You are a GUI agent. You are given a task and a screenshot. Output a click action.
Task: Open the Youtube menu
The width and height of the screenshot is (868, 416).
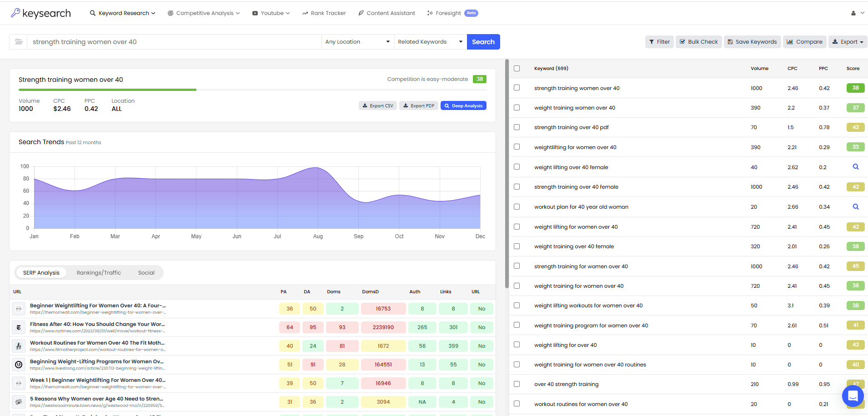pyautogui.click(x=271, y=13)
